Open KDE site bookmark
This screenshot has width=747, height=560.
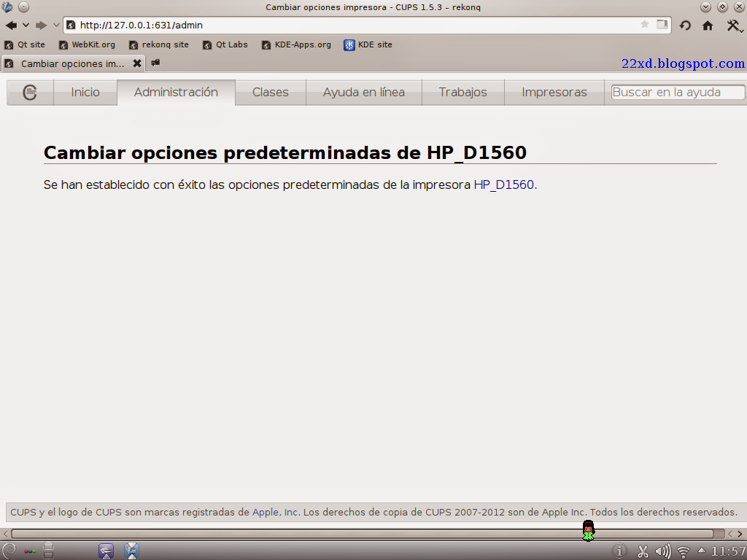368,44
